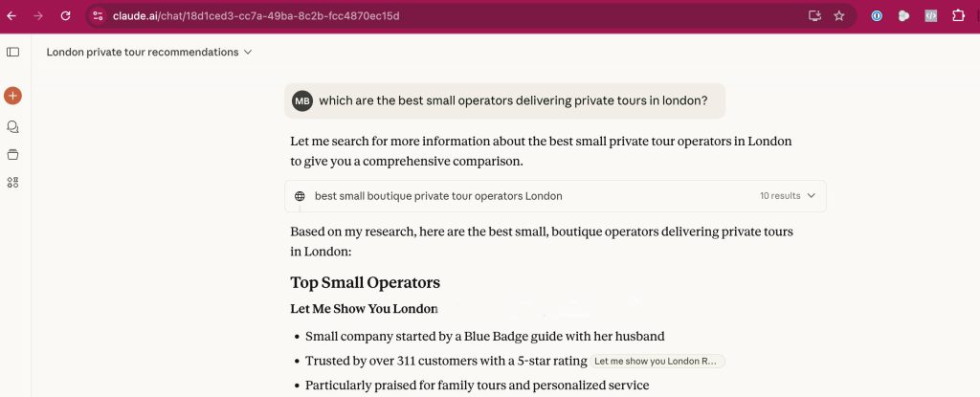Click the install app icon in address bar

[814, 15]
